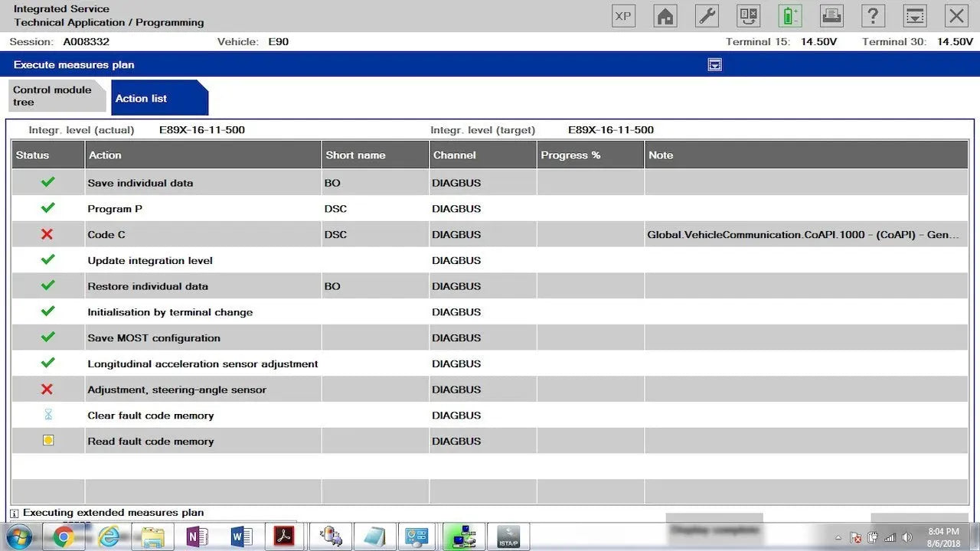The image size is (980, 551).
Task: Select the Read fault code memory row
Action: pyautogui.click(x=151, y=442)
